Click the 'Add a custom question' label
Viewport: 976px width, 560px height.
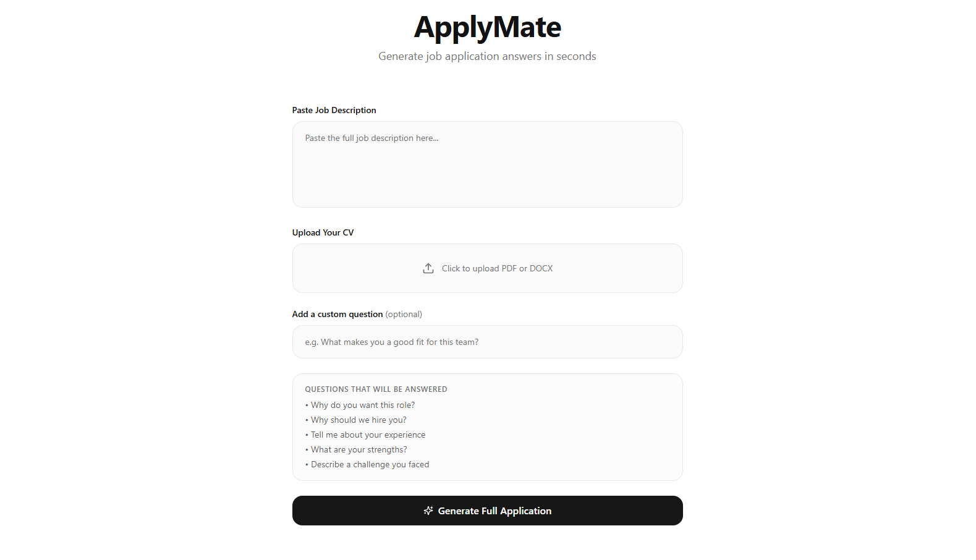click(337, 314)
